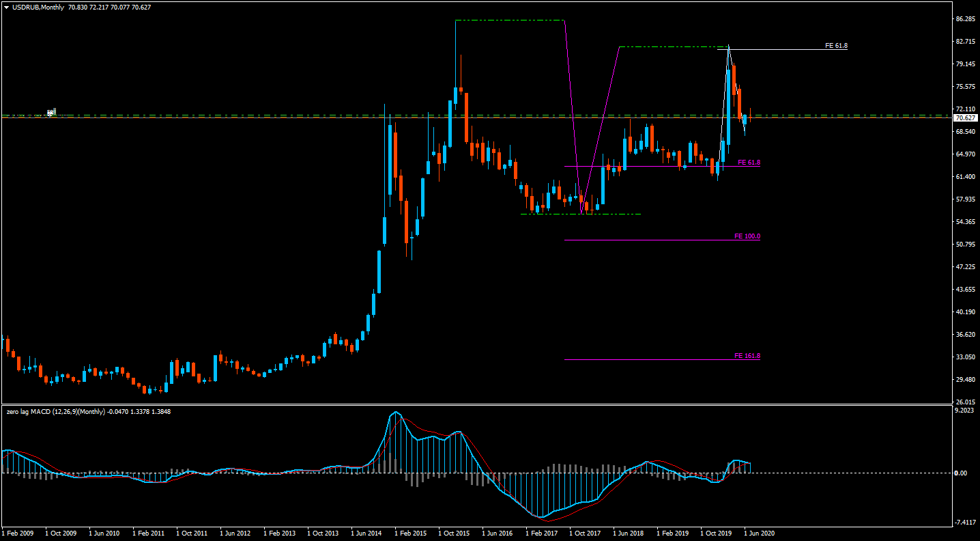Click the USDRUB,Monthly chart title
Image resolution: width=980 pixels, height=541 pixels.
click(x=38, y=7)
